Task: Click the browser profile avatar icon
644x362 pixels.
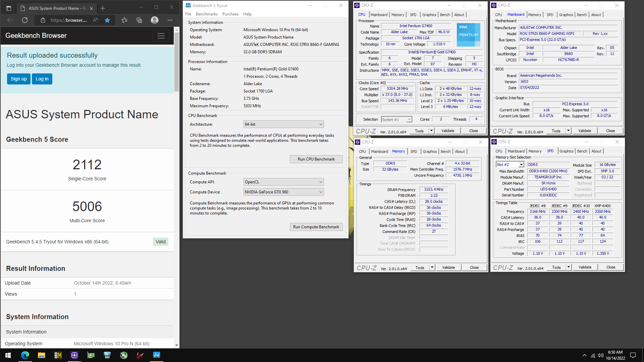Action: click(155, 20)
